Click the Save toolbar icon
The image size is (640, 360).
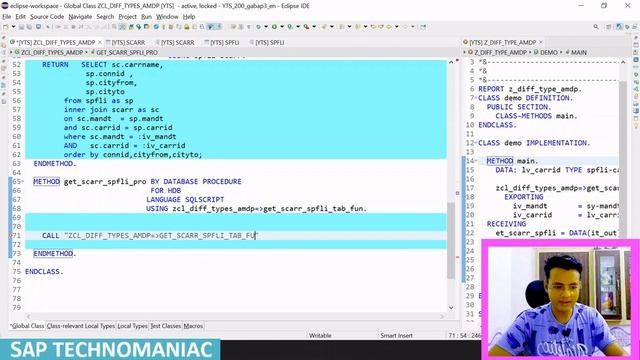(x=21, y=27)
